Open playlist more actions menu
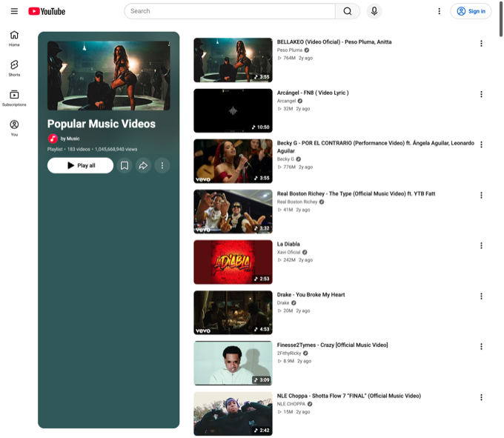Screen dimensions: 504x438 pyautogui.click(x=162, y=165)
